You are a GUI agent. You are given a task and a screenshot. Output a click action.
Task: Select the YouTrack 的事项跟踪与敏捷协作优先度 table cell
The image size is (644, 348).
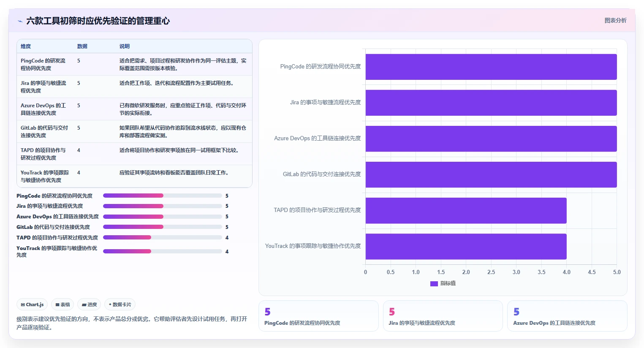45,176
